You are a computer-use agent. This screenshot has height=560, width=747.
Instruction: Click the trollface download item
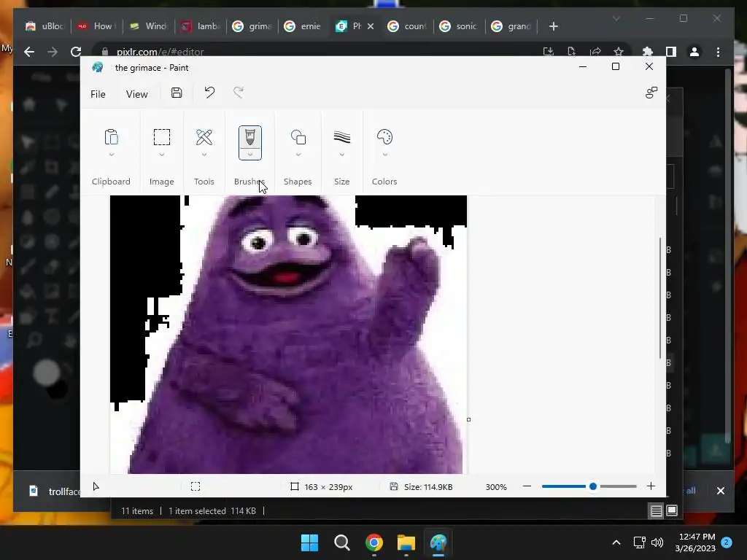tap(53, 491)
